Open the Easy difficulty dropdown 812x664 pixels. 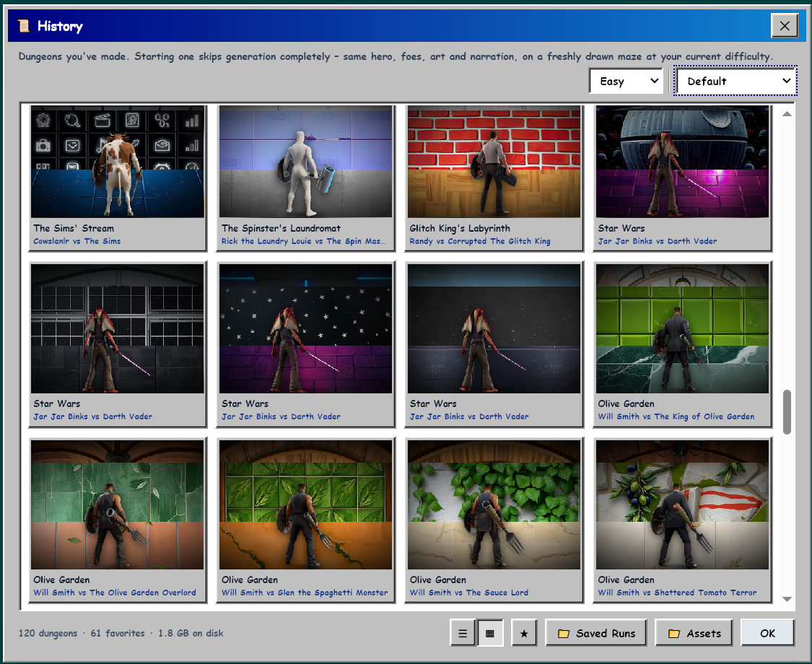click(626, 82)
